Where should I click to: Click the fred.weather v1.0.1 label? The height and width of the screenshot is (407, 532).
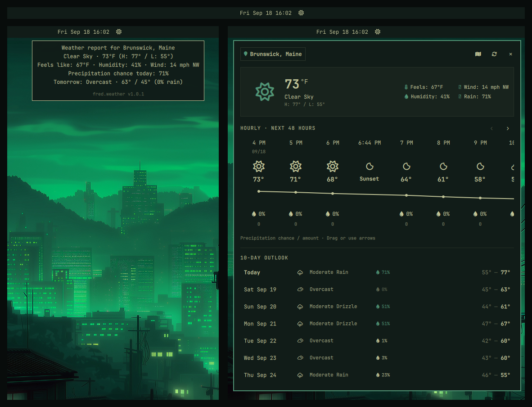118,94
